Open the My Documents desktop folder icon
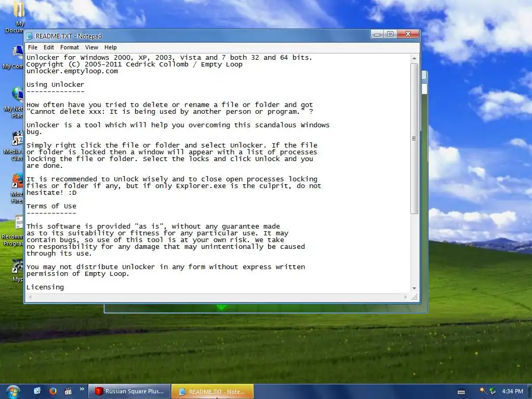The image size is (532, 399). point(19,9)
